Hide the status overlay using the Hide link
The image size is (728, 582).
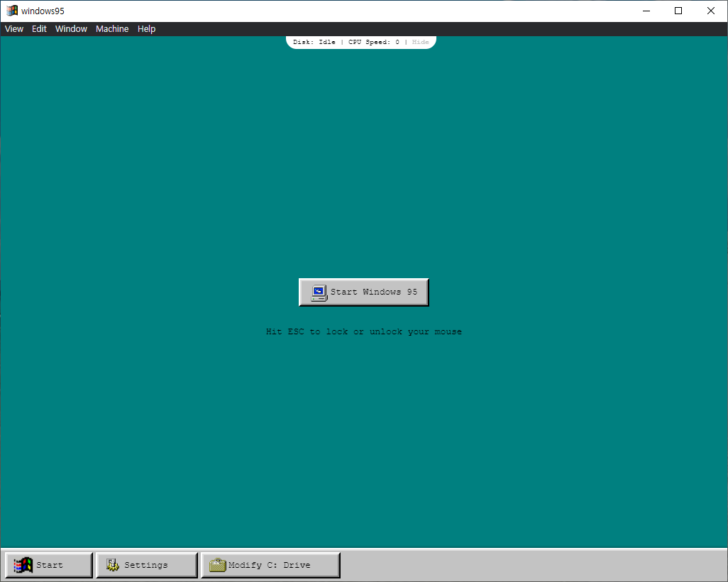pyautogui.click(x=420, y=41)
